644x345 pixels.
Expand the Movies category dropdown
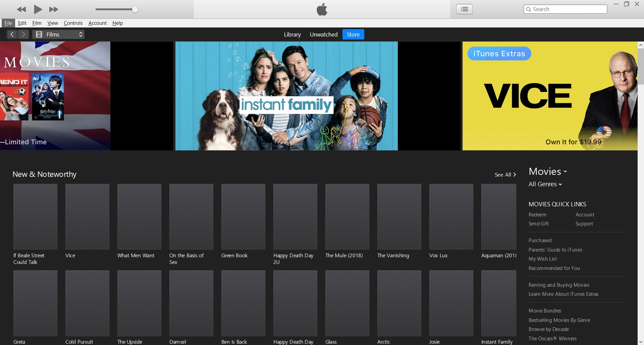[x=548, y=171]
